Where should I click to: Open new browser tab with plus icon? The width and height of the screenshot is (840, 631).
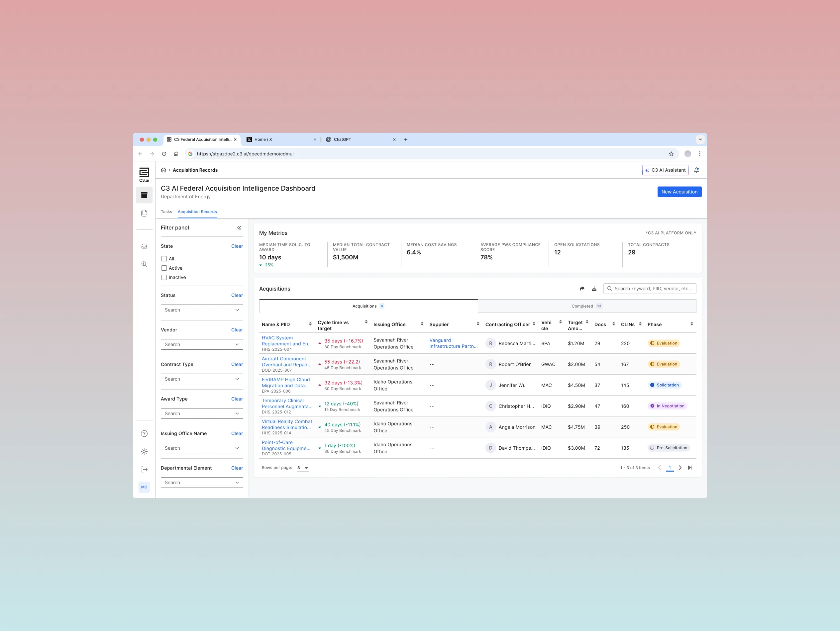[x=406, y=139]
